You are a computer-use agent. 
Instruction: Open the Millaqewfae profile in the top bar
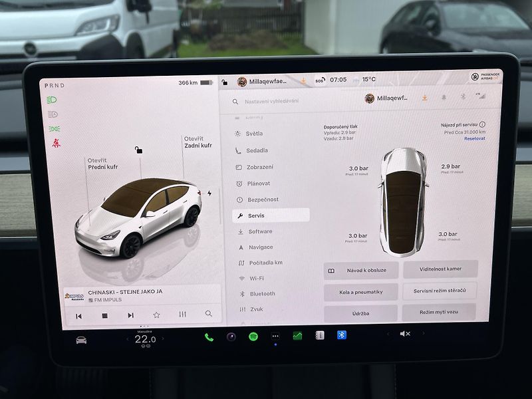tap(262, 81)
